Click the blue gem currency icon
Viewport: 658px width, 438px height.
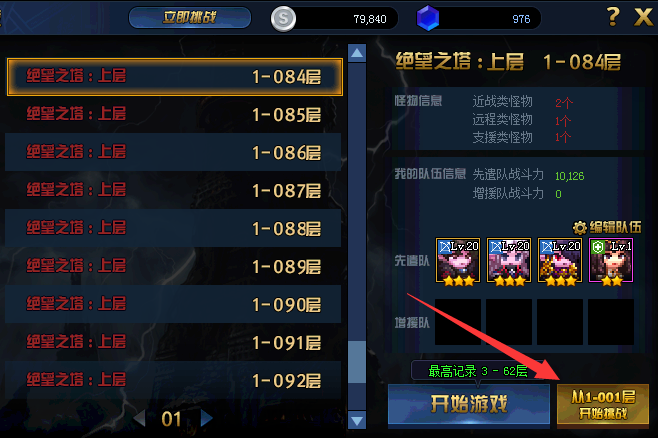428,18
